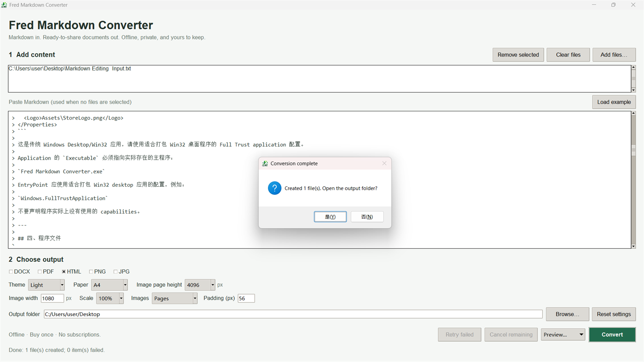This screenshot has width=644, height=362.
Task: Click the green Convert button
Action: [x=612, y=334]
